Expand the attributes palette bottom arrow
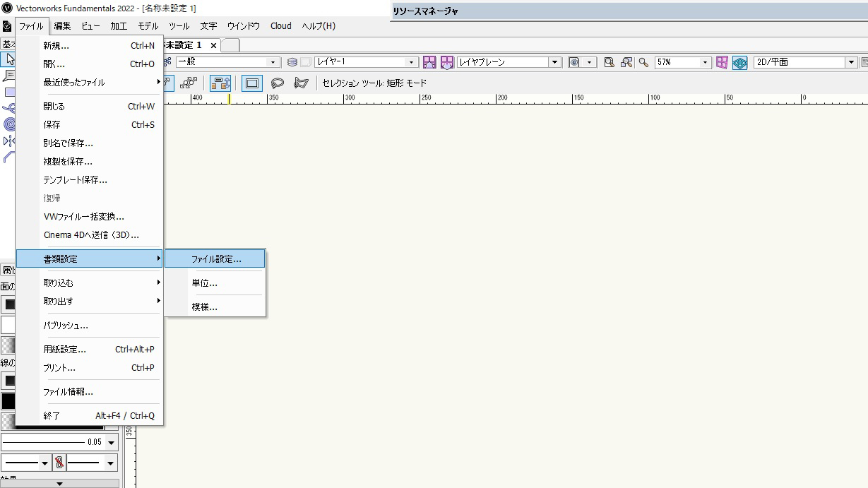Viewport: 868px width, 488px height. click(60, 484)
